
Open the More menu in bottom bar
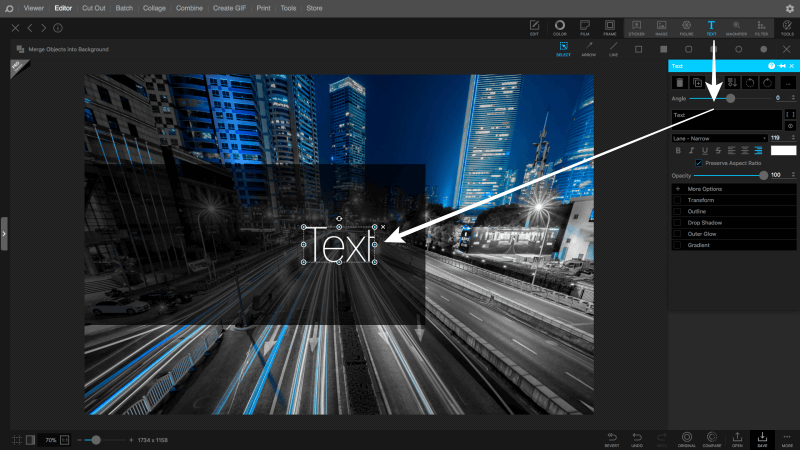[787, 439]
